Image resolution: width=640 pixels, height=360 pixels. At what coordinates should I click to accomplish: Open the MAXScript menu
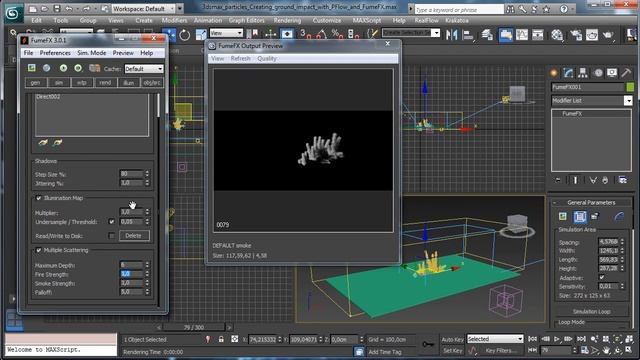367,20
